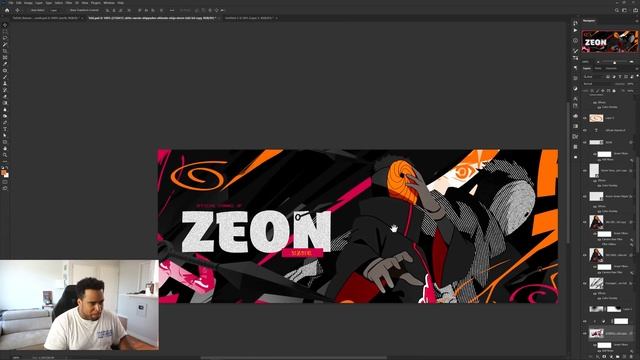Hide the text layer below Layer 2
The height and width of the screenshot is (360, 640).
[x=585, y=130]
